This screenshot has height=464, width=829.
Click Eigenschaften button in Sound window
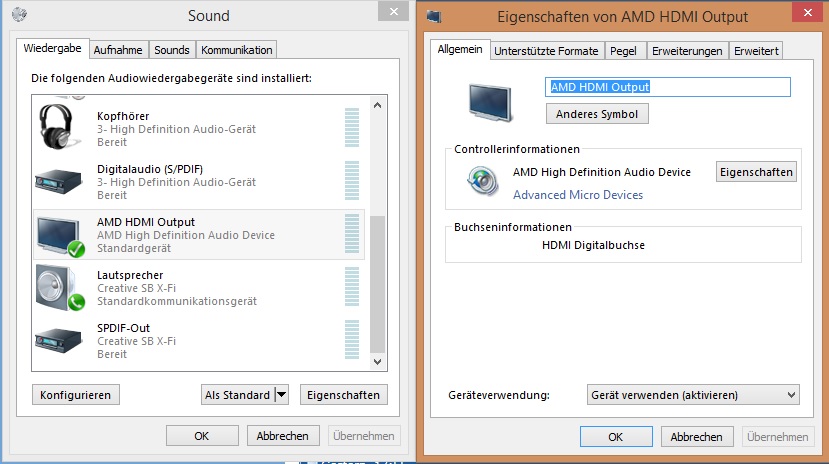point(344,395)
